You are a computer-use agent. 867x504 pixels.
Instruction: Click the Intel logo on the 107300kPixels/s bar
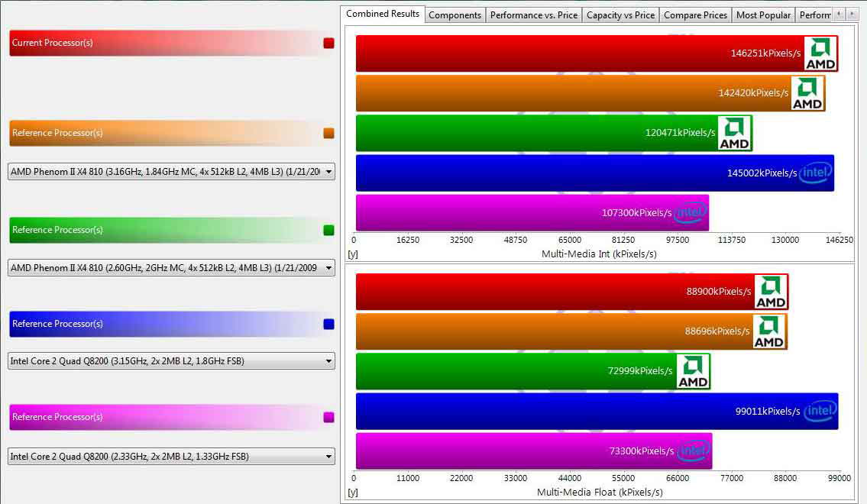tap(691, 213)
